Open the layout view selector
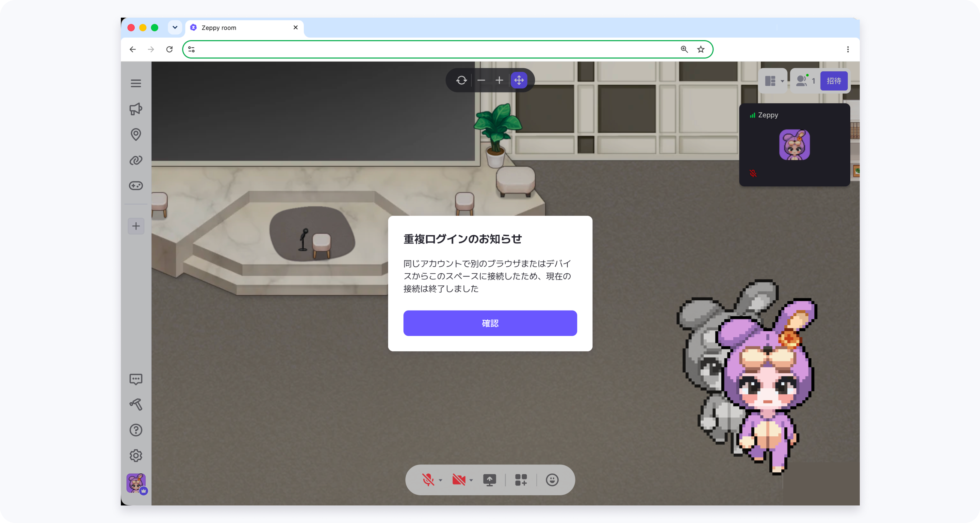The image size is (980, 523). 774,81
